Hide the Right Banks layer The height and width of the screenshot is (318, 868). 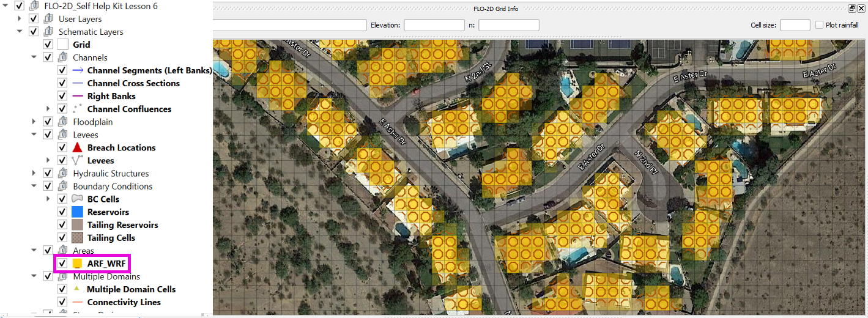click(62, 96)
